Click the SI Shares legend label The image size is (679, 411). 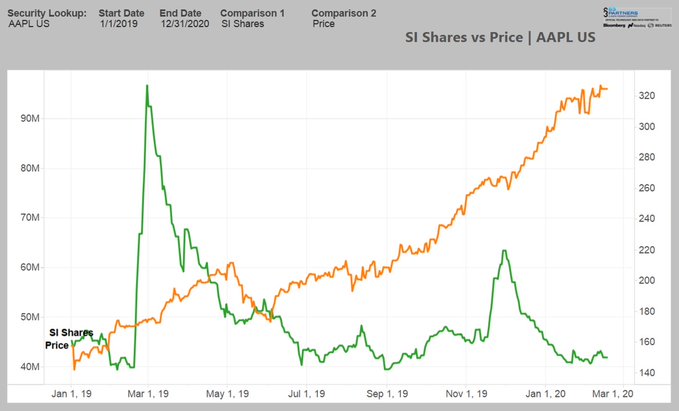point(71,332)
